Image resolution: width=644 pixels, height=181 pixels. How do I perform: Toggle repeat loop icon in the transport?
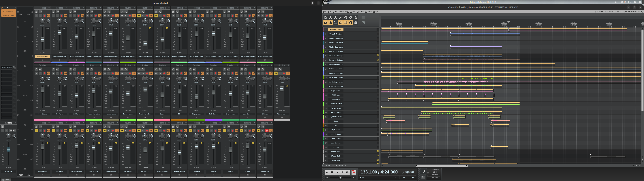click(x=423, y=171)
